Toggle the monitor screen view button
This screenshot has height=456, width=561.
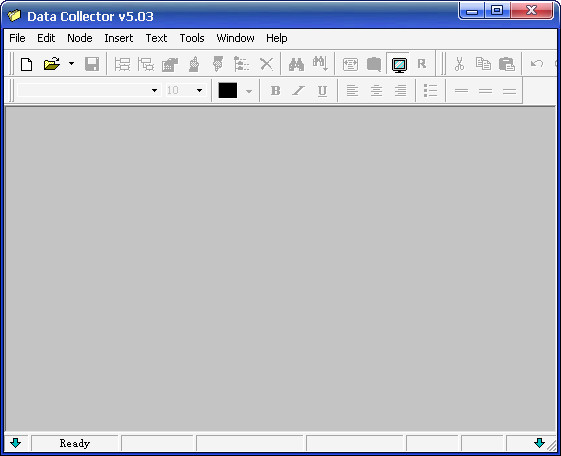pyautogui.click(x=399, y=64)
